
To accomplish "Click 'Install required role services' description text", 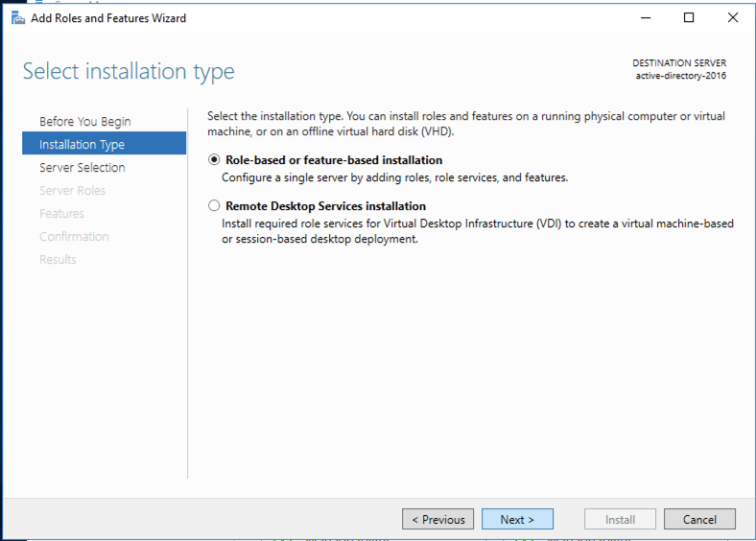I will [478, 231].
